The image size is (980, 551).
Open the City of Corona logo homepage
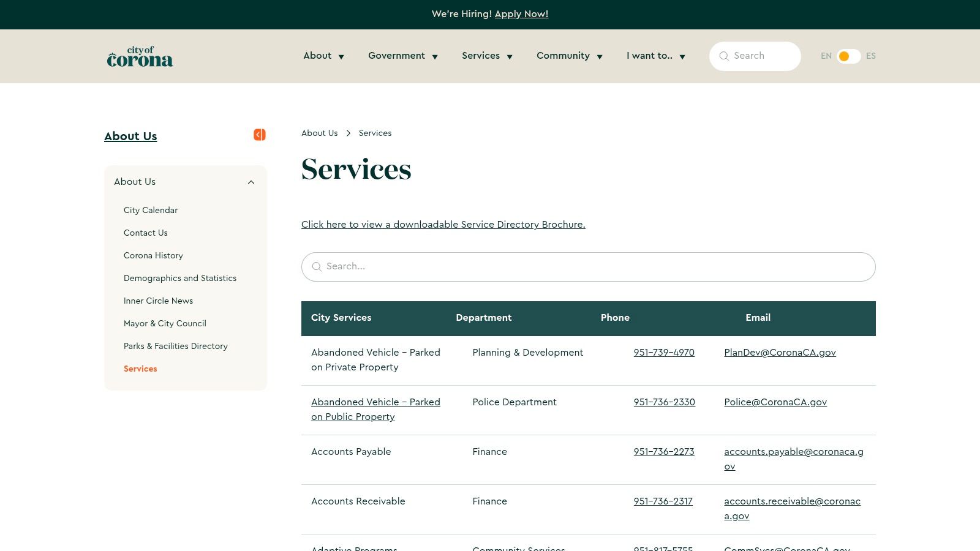tap(140, 56)
